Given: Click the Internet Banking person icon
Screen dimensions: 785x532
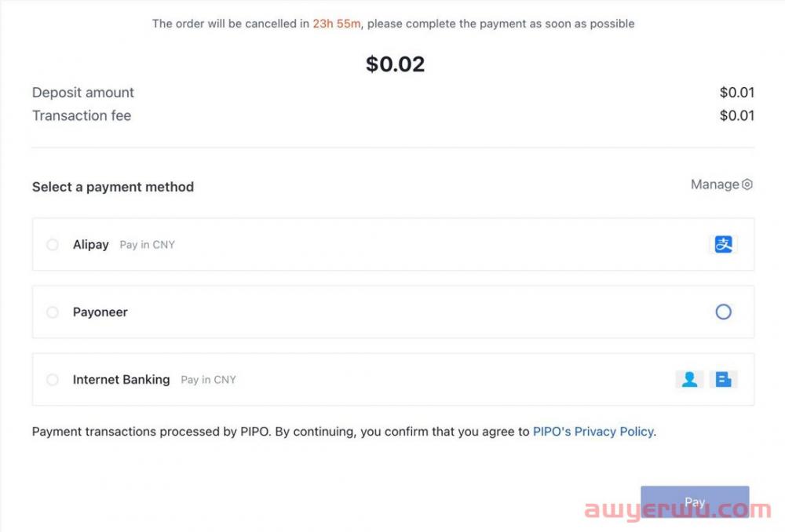Looking at the screenshot, I should point(689,380).
